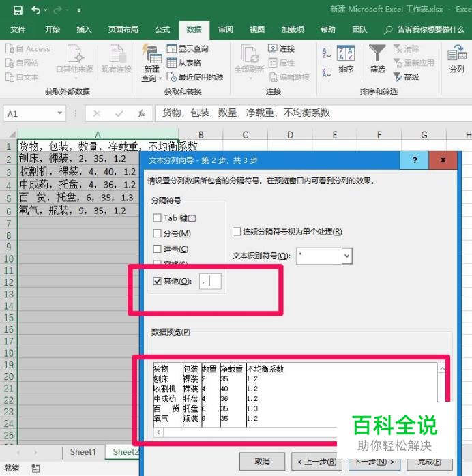
Task: Click the 取消 button
Action: click(x=262, y=462)
